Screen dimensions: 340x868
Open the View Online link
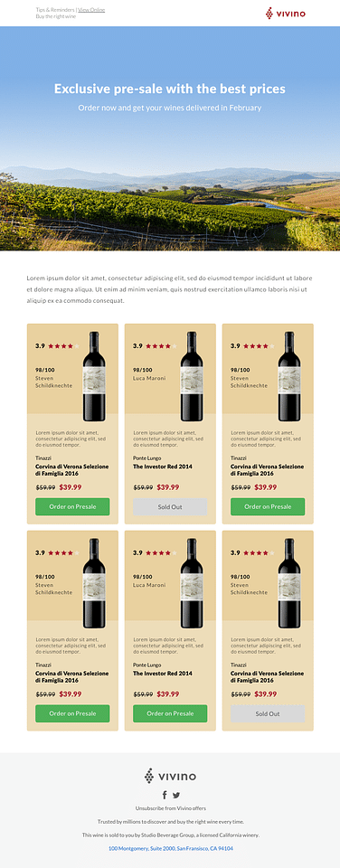coord(91,10)
